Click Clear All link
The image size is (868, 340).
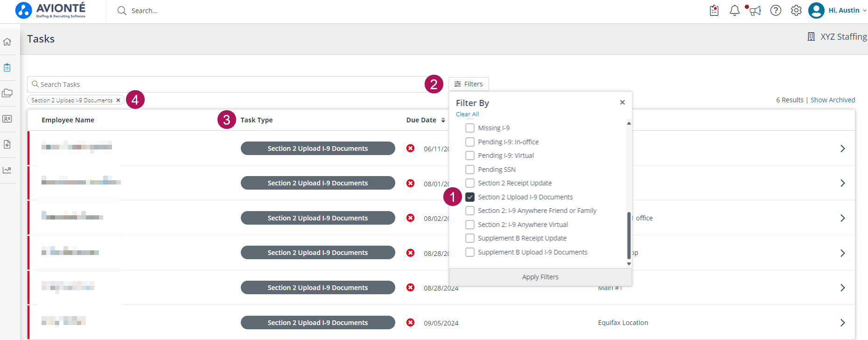pyautogui.click(x=467, y=114)
